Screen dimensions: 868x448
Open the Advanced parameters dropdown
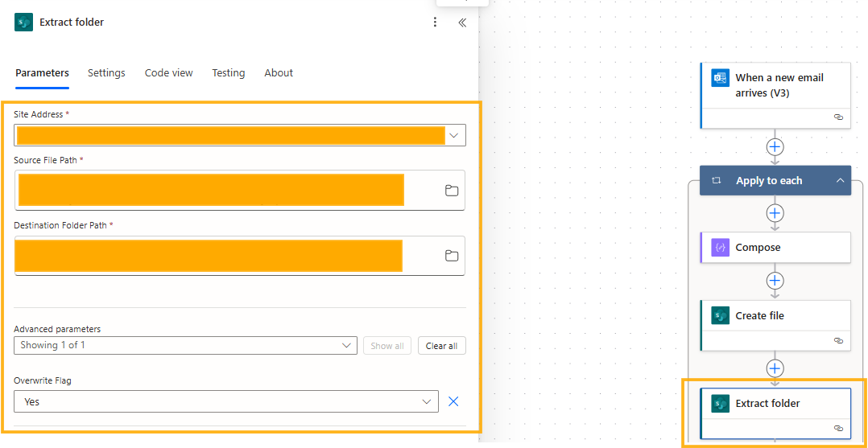[185, 345]
